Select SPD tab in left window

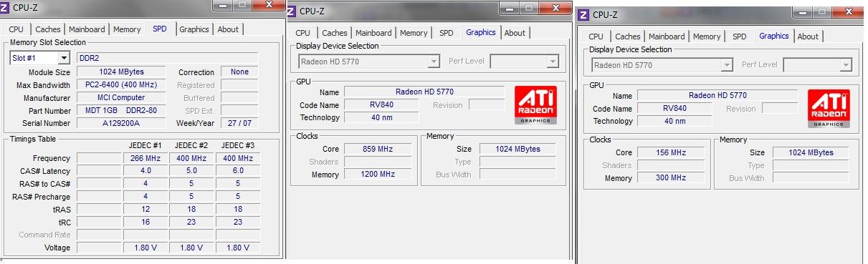tap(159, 29)
